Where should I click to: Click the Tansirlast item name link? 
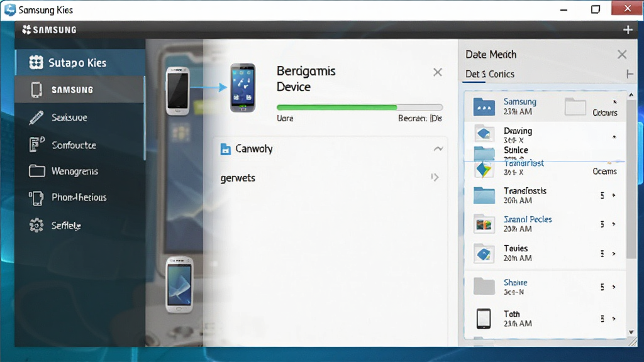[x=524, y=163]
